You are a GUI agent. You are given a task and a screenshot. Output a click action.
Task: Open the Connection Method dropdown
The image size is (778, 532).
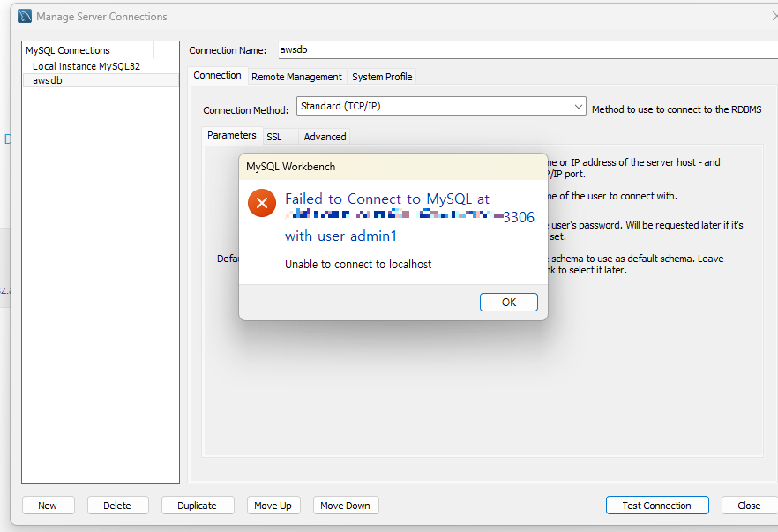pos(441,106)
